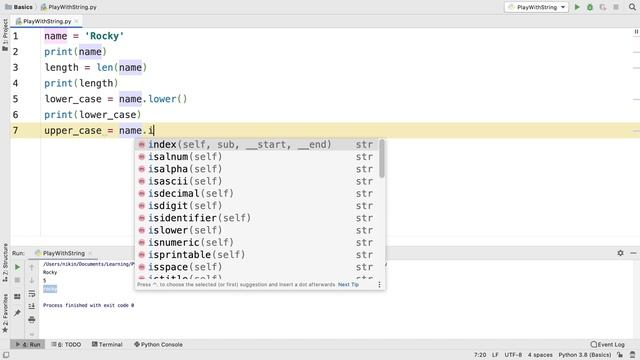The width and height of the screenshot is (640, 360).
Task: Click the up arrow in Run panel
Action: [x=32, y=267]
